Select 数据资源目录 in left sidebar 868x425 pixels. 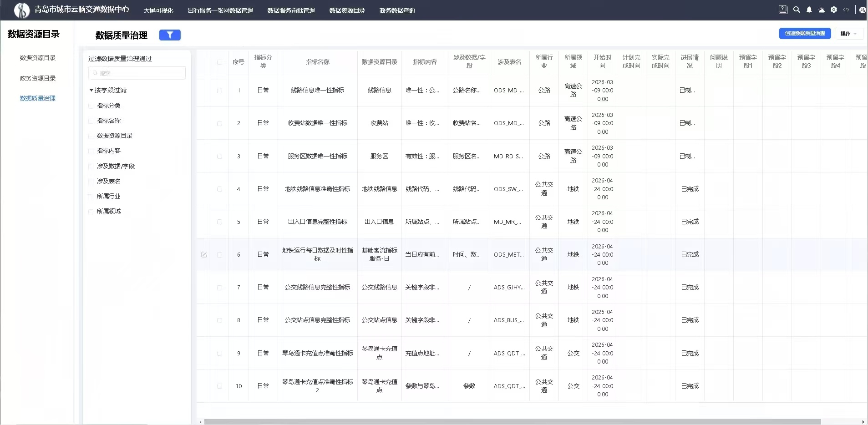pyautogui.click(x=38, y=58)
